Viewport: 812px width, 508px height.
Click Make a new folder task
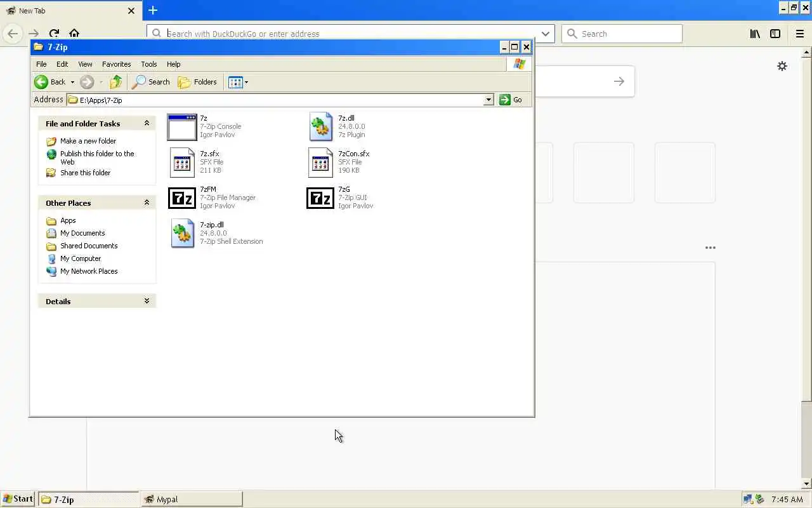point(88,141)
